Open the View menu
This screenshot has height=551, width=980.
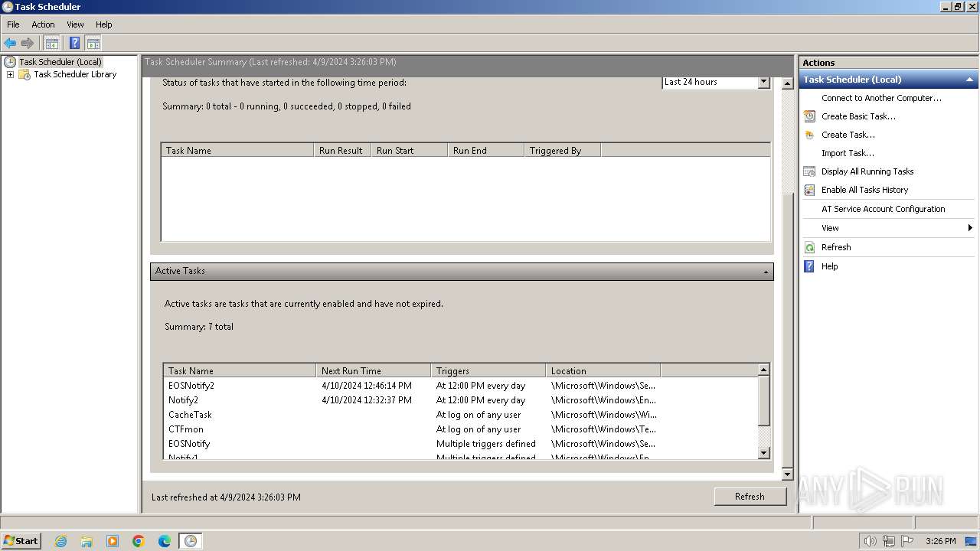point(75,24)
